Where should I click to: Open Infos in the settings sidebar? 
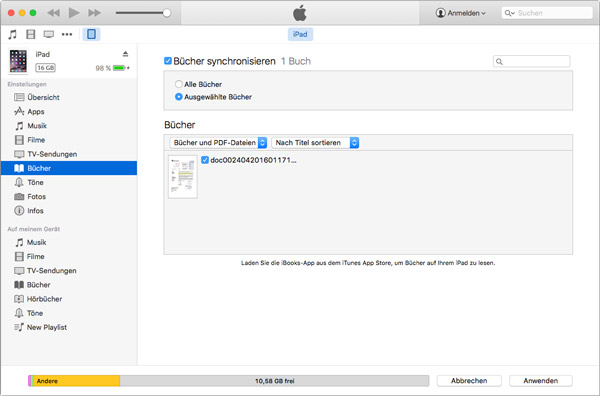point(69,210)
